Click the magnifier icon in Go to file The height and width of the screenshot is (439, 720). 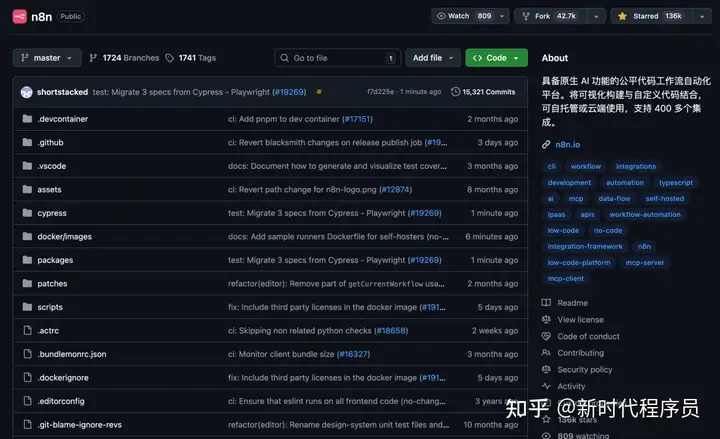point(285,58)
